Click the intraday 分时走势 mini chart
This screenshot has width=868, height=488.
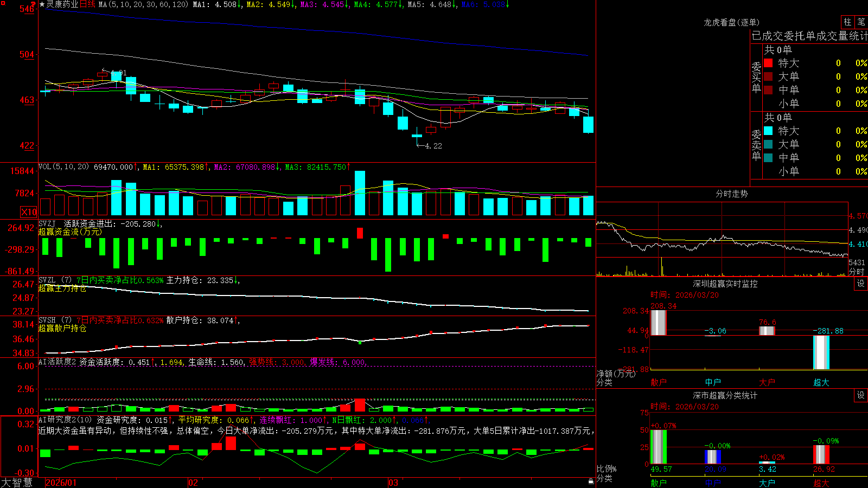click(x=722, y=239)
